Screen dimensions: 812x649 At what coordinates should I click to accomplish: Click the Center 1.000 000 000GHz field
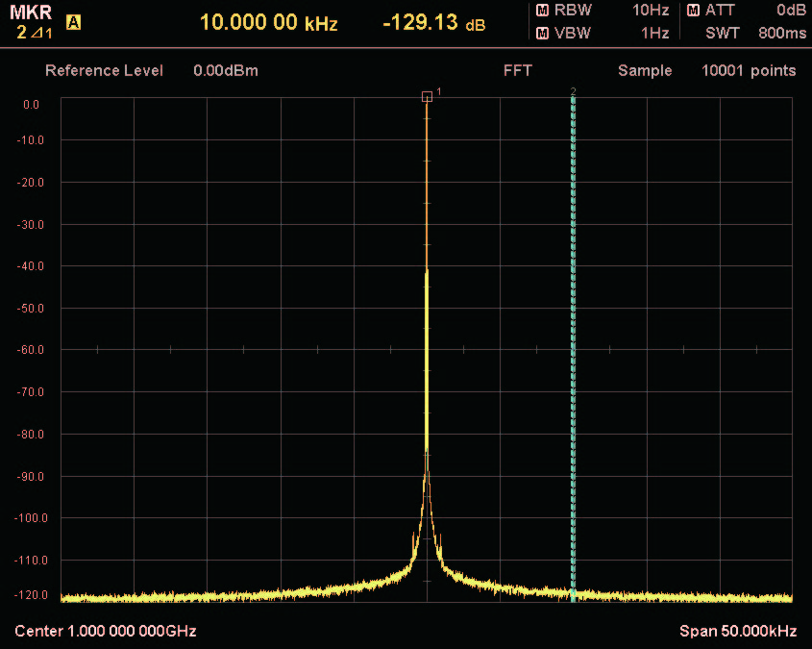tap(106, 631)
